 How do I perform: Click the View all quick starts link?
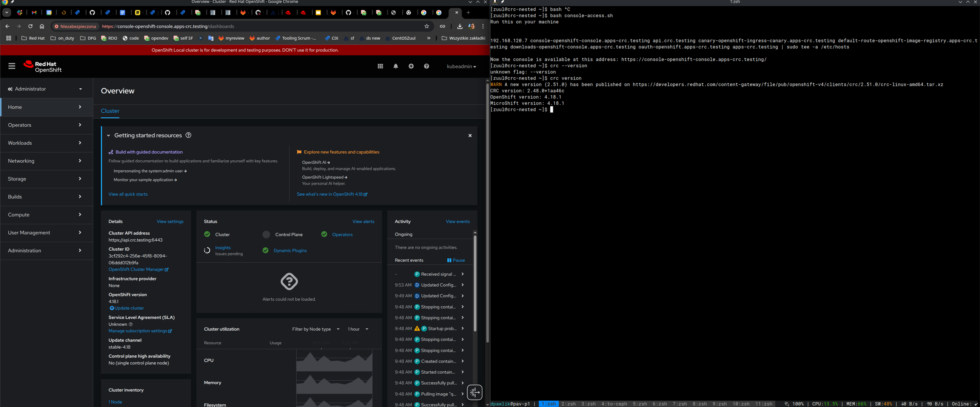click(x=128, y=194)
